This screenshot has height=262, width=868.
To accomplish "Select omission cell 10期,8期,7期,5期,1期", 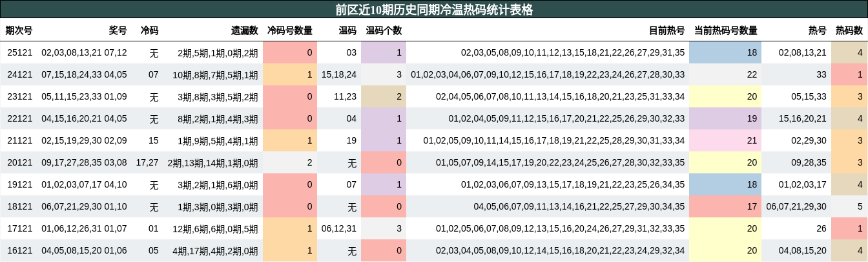I will [x=216, y=74].
